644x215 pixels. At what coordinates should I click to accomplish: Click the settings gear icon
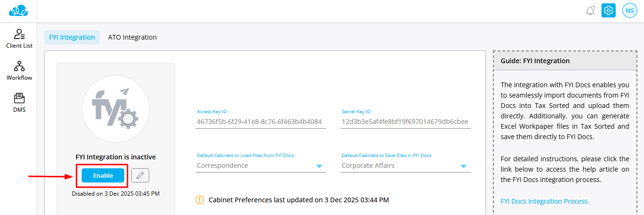coord(609,10)
